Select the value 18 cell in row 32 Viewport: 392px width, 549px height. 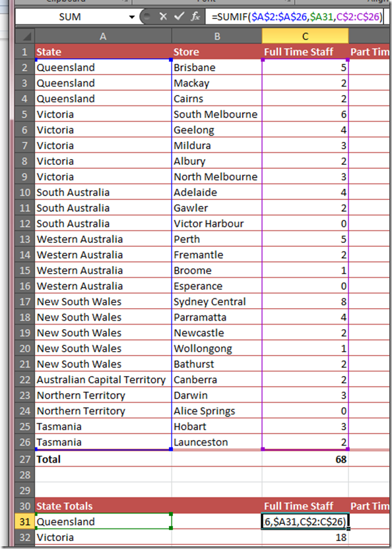click(305, 537)
